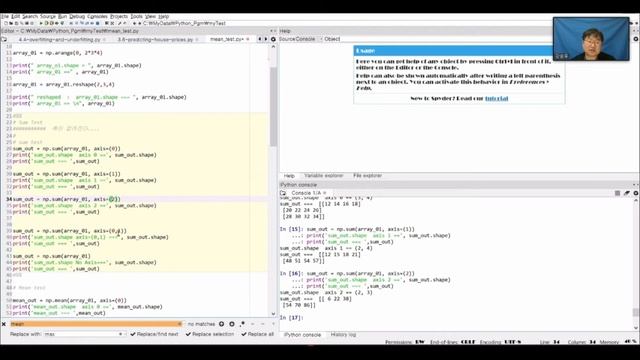
Task: Open the Help menu in menu bar
Action: tap(164, 16)
